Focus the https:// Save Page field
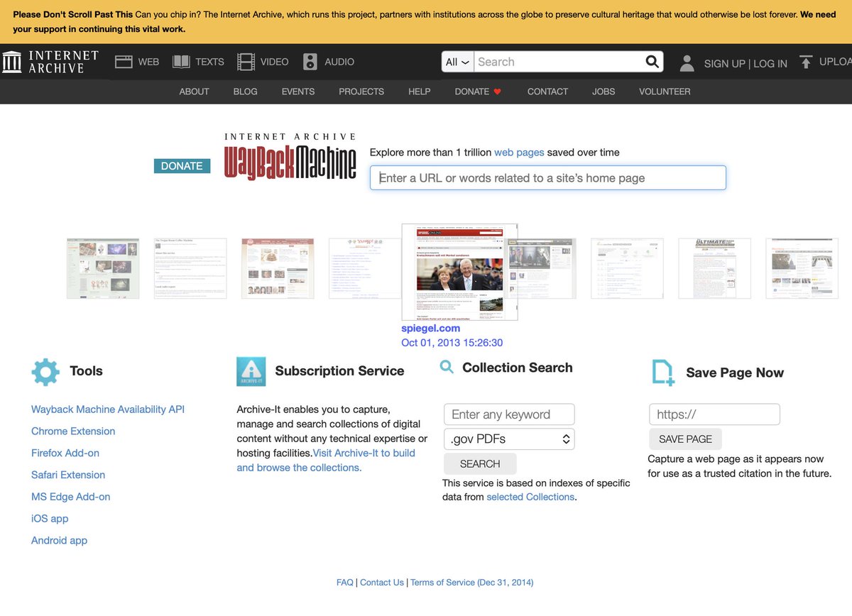852x616 pixels. [x=714, y=414]
